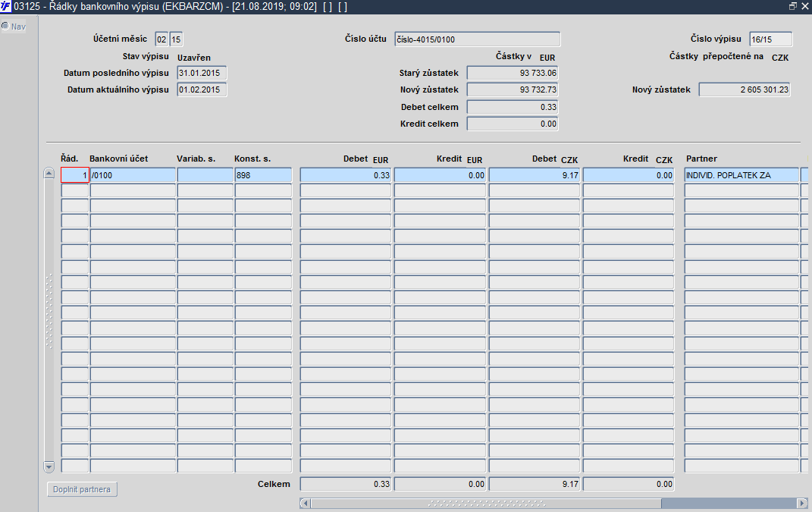812x512 pixels.
Task: Click the application icon in title bar
Action: coord(6,7)
